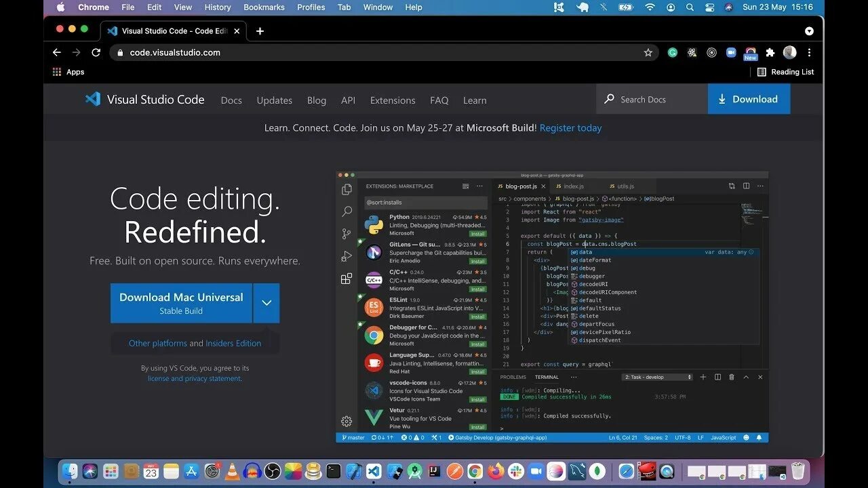Screen dimensions: 868x488
Task: Open the Extensions puzzle piece menu
Action: click(770, 52)
